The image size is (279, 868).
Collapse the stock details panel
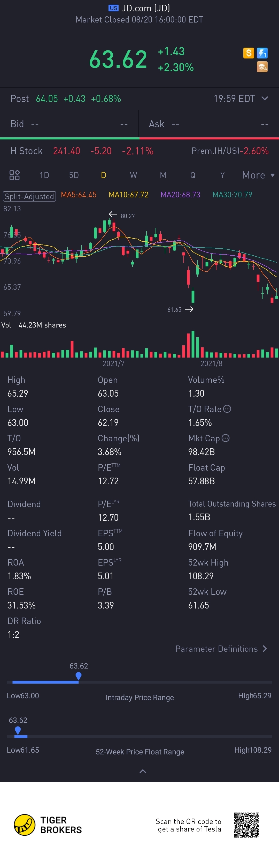pyautogui.click(x=143, y=771)
